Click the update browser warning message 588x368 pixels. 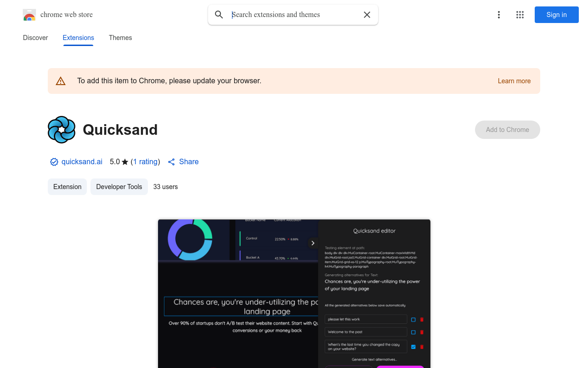(x=169, y=81)
